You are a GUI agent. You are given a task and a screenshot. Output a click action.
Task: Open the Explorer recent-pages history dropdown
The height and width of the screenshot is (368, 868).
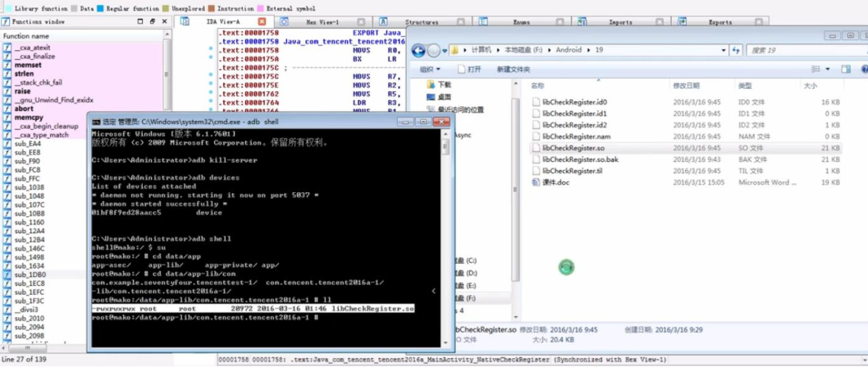click(x=444, y=51)
